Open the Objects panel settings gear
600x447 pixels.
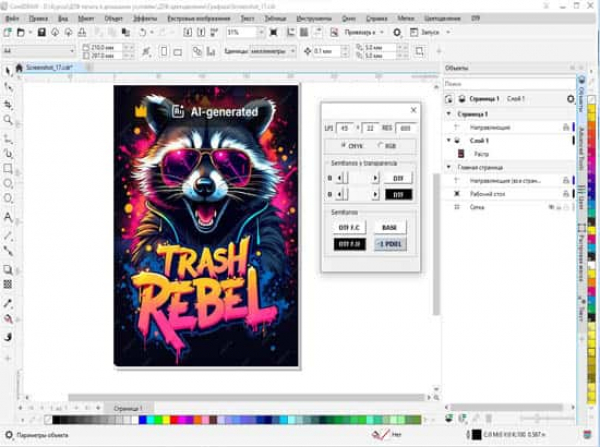coord(570,99)
